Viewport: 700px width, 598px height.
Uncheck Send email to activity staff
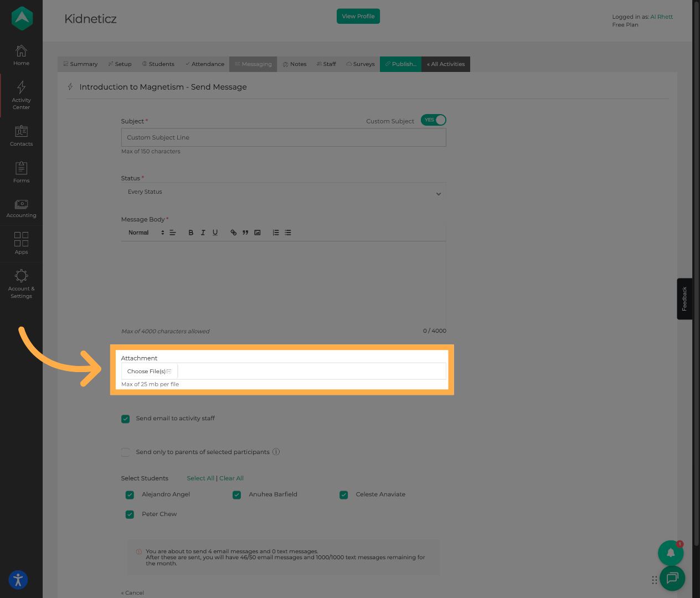tap(126, 419)
